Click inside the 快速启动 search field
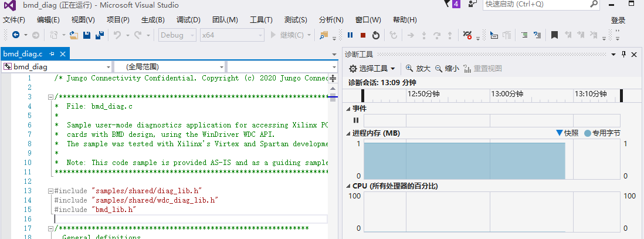Viewport: 644px width, 239px height. tap(542, 5)
